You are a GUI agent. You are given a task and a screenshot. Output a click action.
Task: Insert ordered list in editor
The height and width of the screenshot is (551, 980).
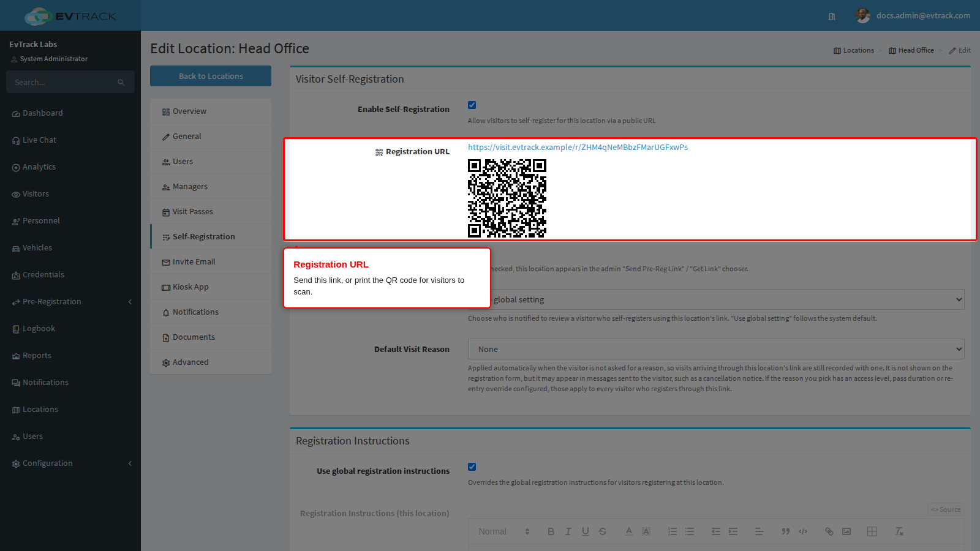click(673, 531)
